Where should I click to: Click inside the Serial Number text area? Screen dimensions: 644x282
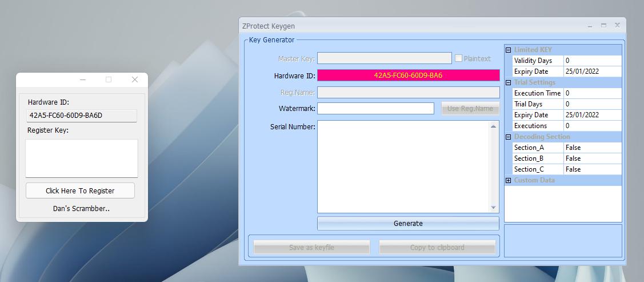point(403,167)
